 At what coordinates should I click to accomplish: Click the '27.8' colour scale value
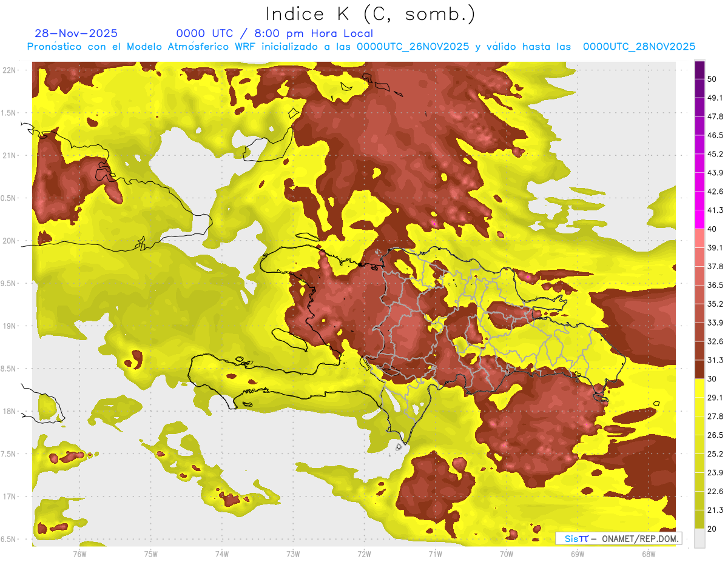715,416
